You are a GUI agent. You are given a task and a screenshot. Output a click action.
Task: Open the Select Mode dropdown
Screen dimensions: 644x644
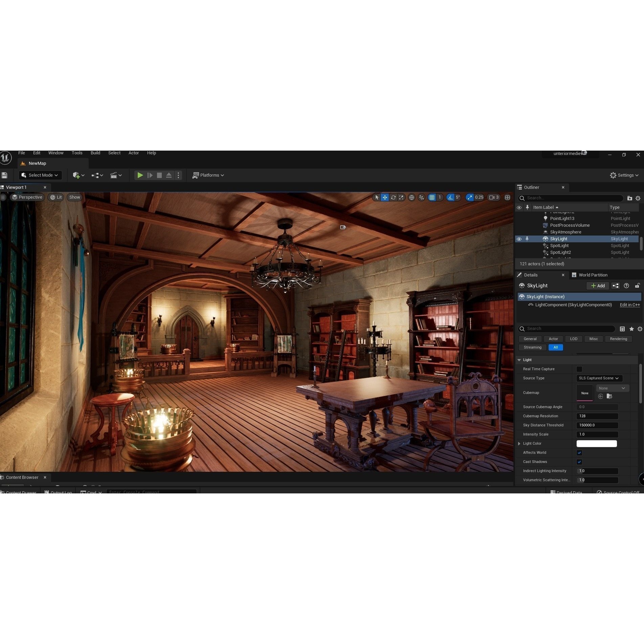click(40, 175)
